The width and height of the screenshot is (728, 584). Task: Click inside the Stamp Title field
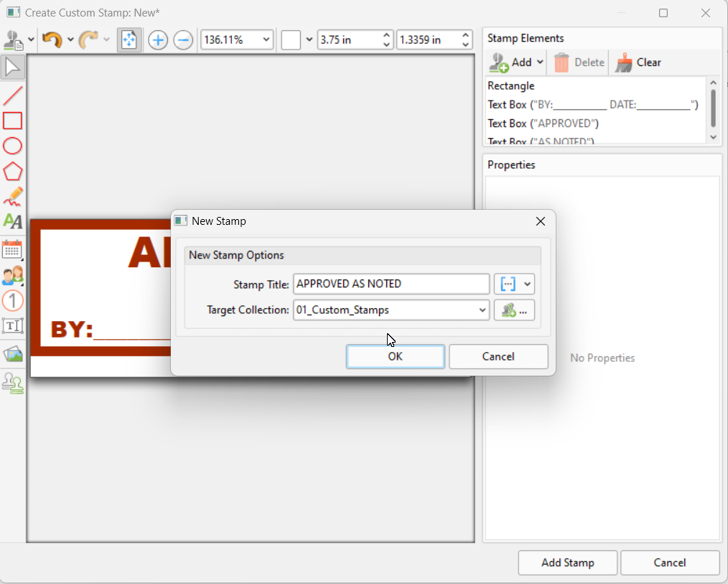coord(391,284)
